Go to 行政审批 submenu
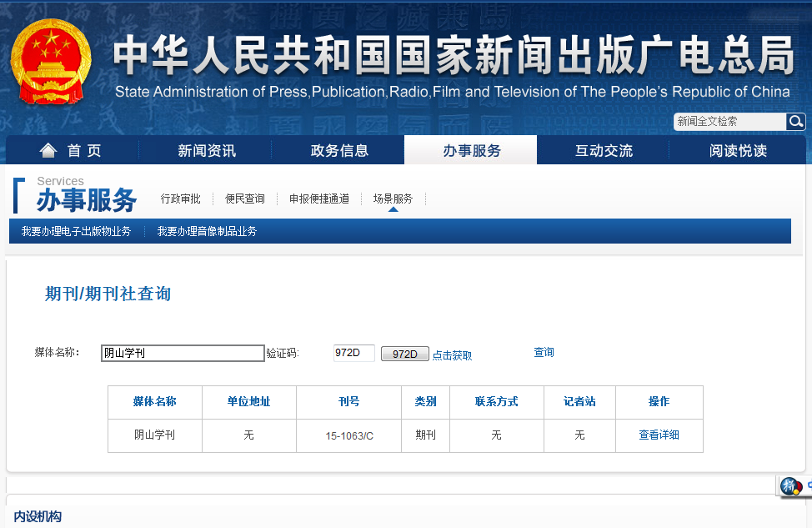The width and height of the screenshot is (812, 528). 180,199
